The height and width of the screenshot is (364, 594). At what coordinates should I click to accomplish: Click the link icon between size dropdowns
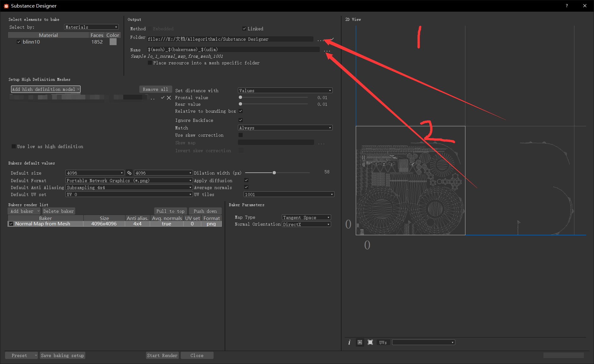pos(129,173)
